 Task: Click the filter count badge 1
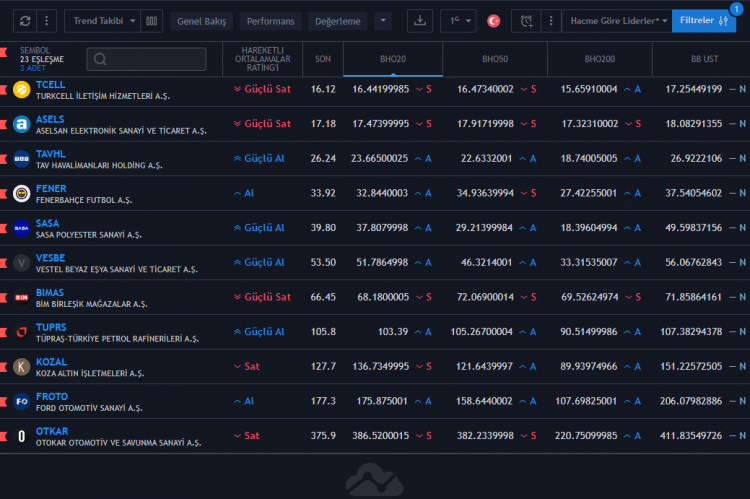click(736, 9)
